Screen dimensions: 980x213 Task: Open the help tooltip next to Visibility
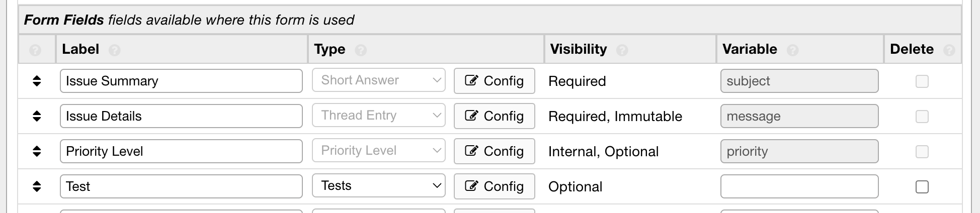[622, 50]
